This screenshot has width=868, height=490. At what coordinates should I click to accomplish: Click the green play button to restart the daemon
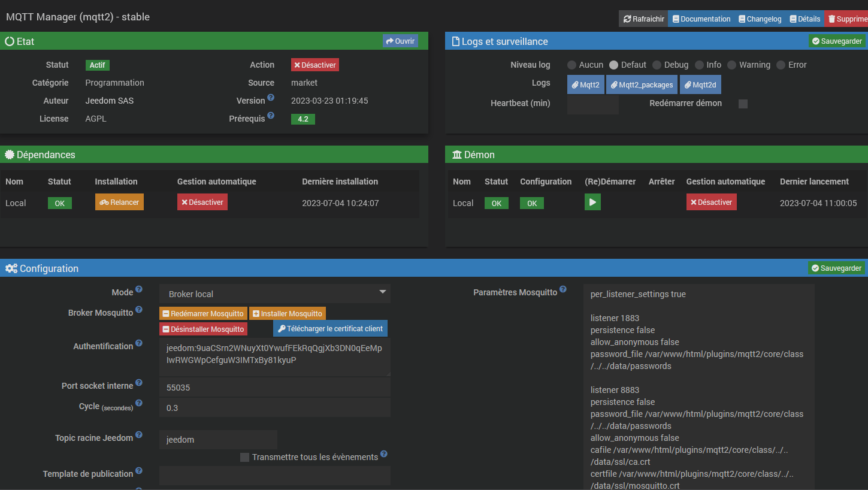point(592,202)
